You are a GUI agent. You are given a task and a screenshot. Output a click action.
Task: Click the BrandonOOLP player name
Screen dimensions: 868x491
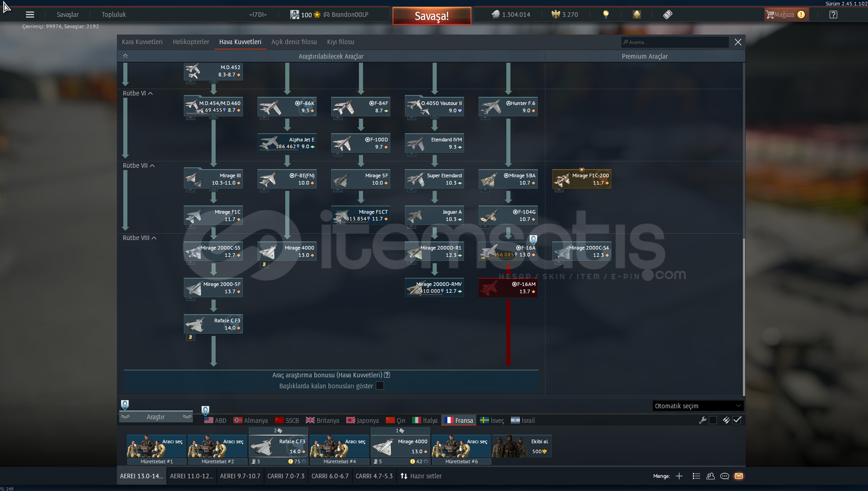350,15
